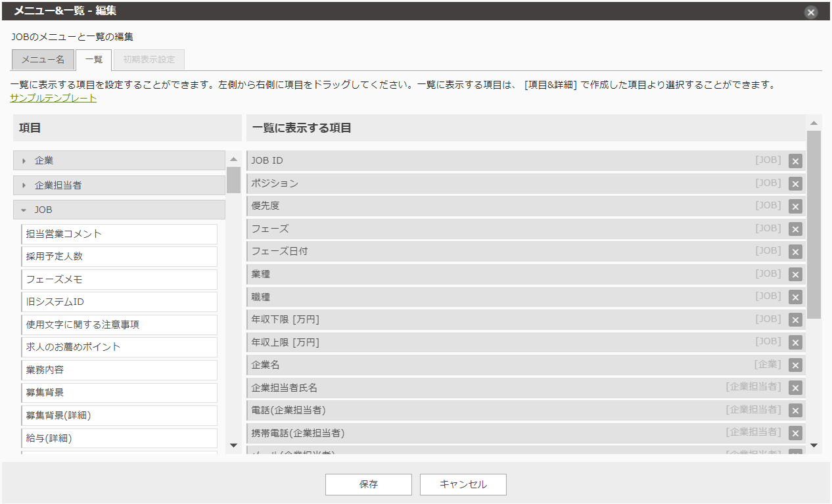
Task: Click the 電話(企業担当者) row label
Action: tap(289, 410)
